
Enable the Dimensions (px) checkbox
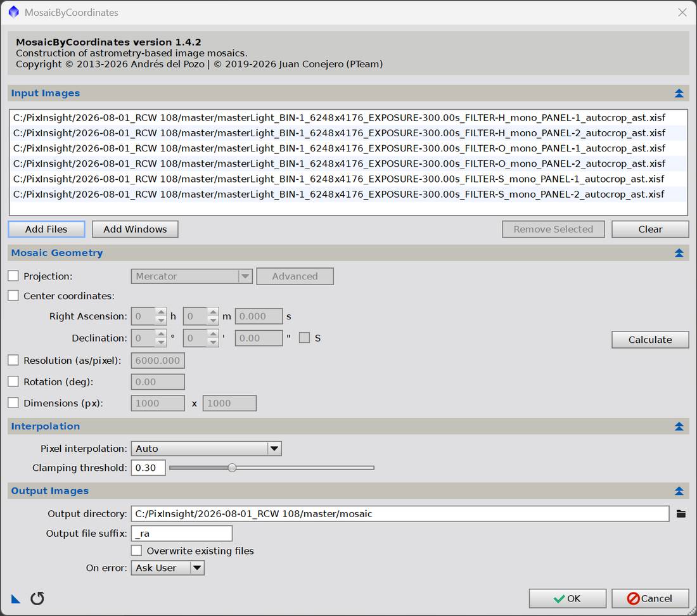13,402
